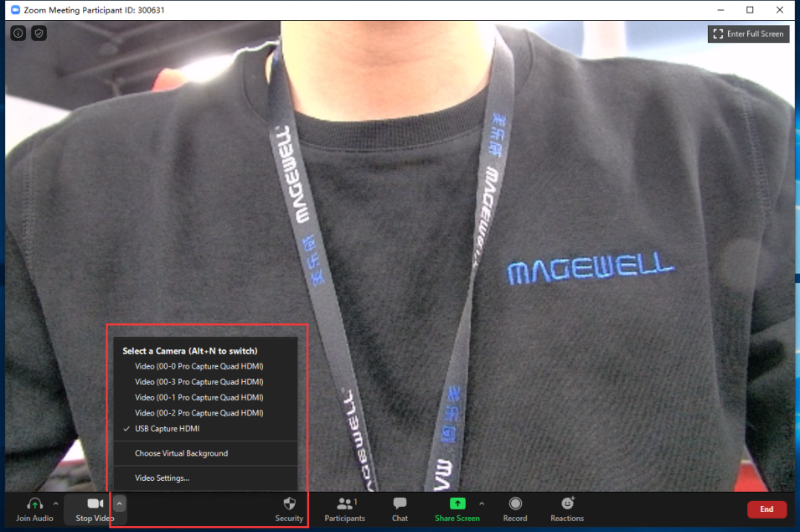The height and width of the screenshot is (532, 800).
Task: Click the red End button
Action: click(x=766, y=509)
